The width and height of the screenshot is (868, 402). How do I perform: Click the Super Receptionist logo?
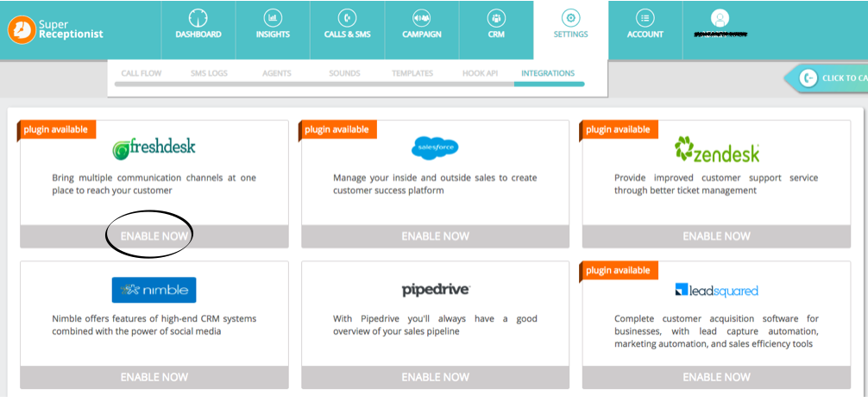point(55,29)
